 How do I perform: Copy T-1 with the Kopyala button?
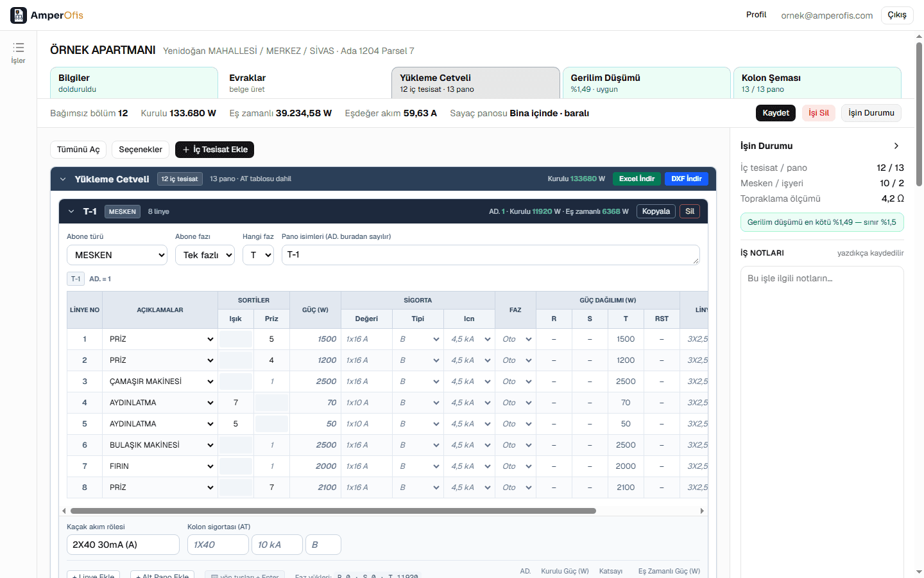point(656,211)
